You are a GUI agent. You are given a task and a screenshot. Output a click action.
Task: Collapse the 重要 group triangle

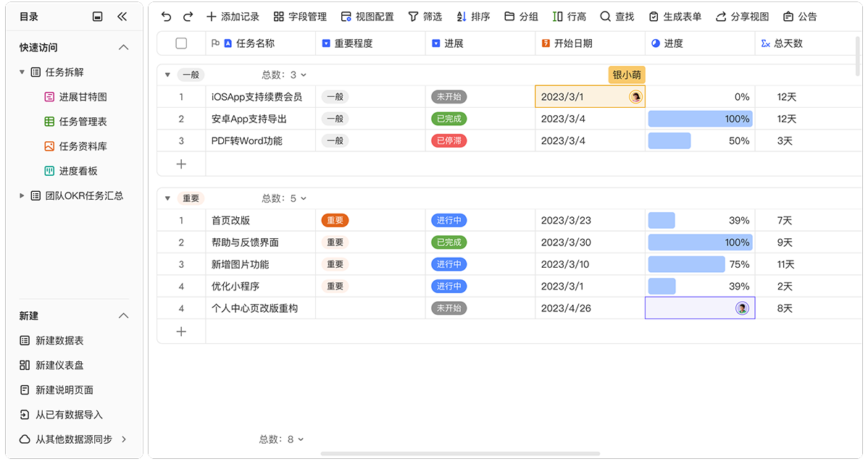tap(167, 198)
